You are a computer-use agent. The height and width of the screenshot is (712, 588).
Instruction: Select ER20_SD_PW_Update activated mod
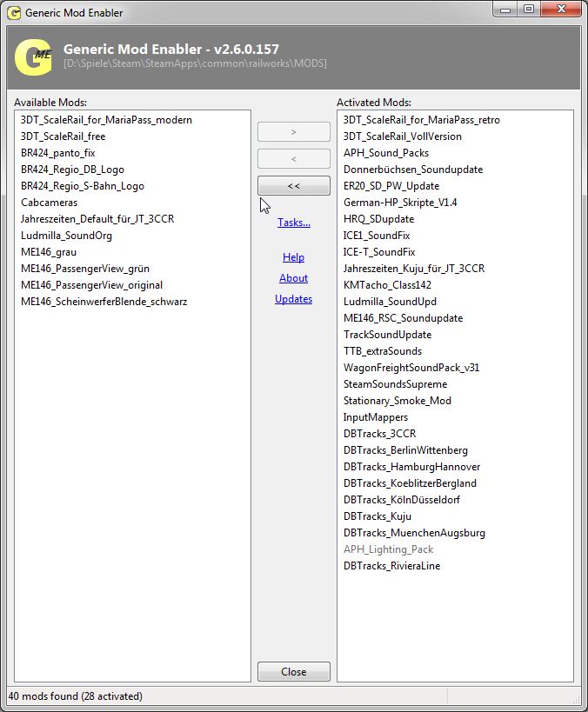tap(391, 186)
